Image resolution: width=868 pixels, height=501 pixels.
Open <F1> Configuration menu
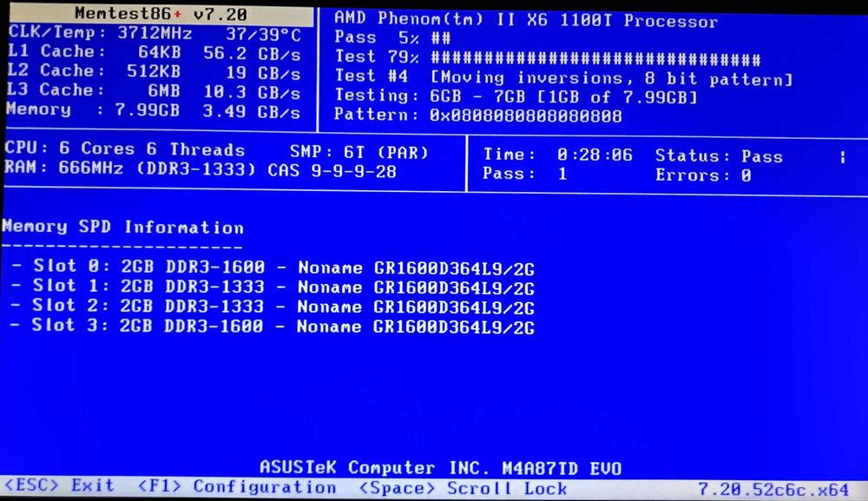click(x=236, y=486)
